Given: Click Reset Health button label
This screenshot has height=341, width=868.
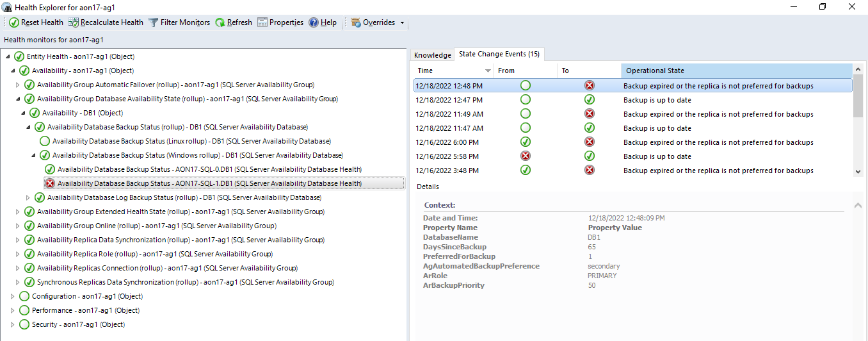Looking at the screenshot, I should click(x=42, y=22).
